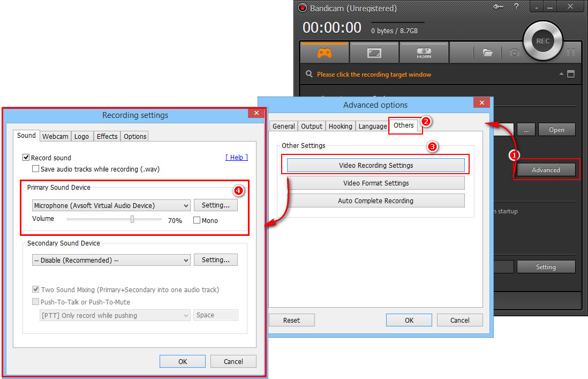The height and width of the screenshot is (379, 588).
Task: Click the Setting button in Bandicam main window
Action: 546,267
